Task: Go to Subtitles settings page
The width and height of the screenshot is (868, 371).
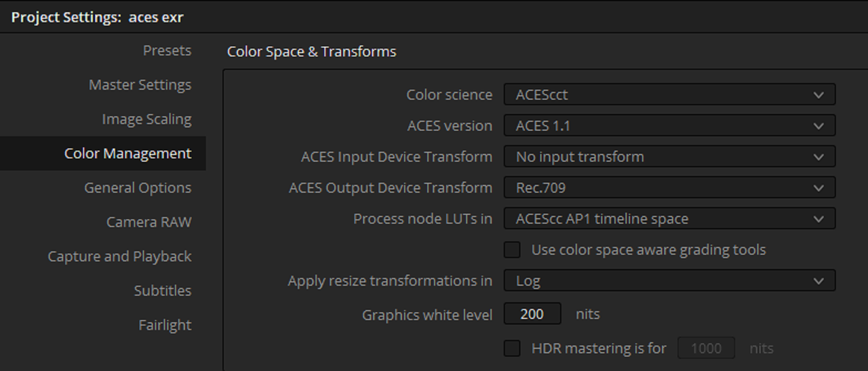Action: pyautogui.click(x=163, y=290)
